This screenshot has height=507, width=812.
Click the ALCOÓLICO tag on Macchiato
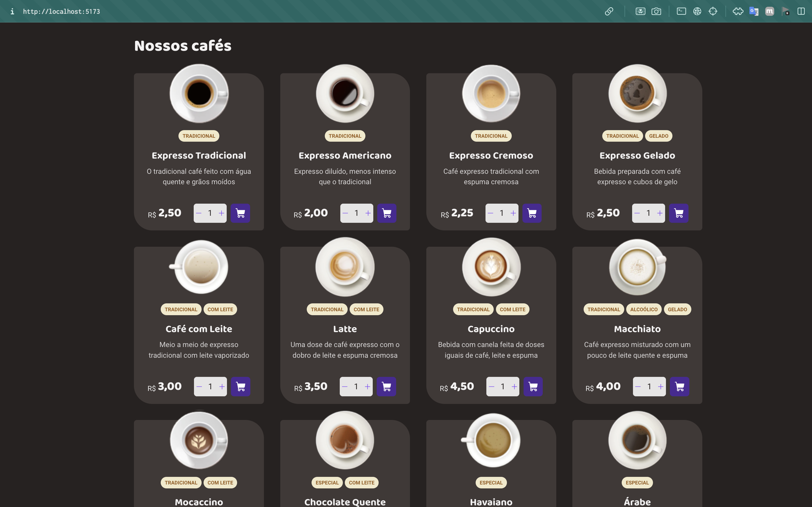click(644, 309)
